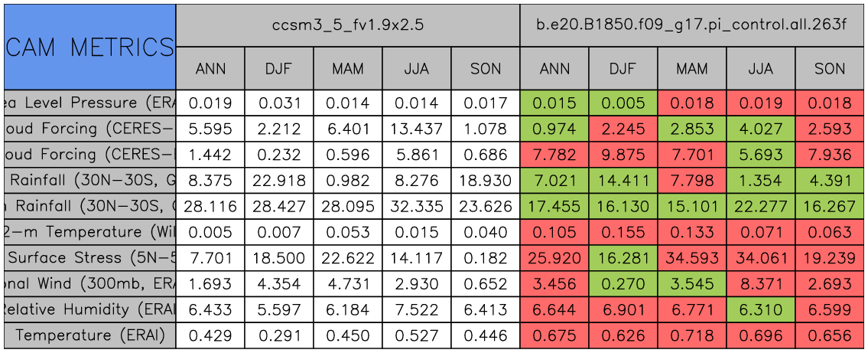Screen dimensions: 868x353
Task: Select the Zonal Wind 300mb row label
Action: click(x=89, y=284)
